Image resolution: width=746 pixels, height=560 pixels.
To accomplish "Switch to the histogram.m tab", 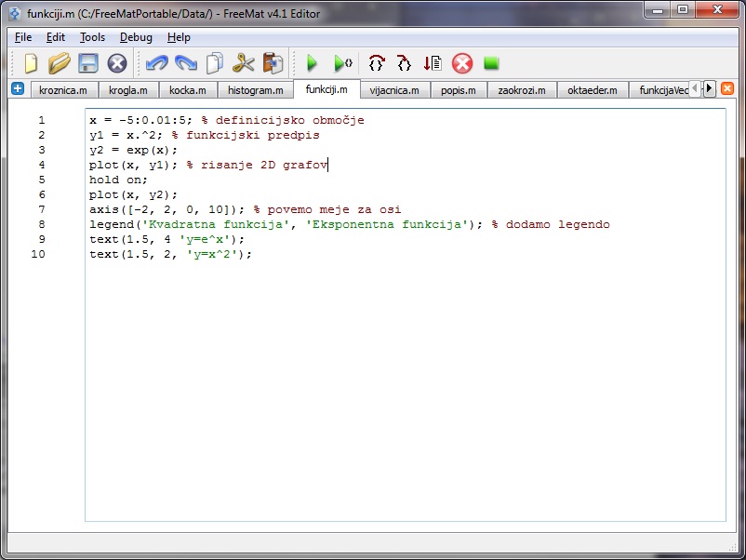I will [x=255, y=90].
